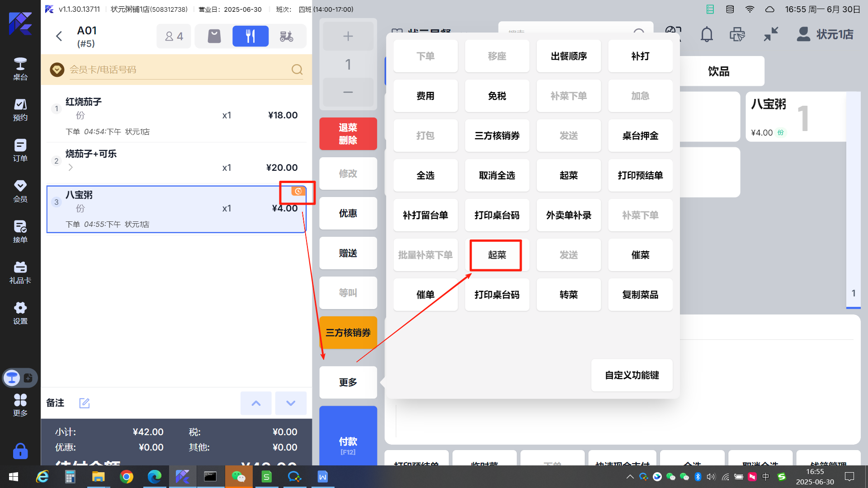Choose 外卖单补录 in the popup menu
Screen dimensions: 868x488
tap(569, 215)
